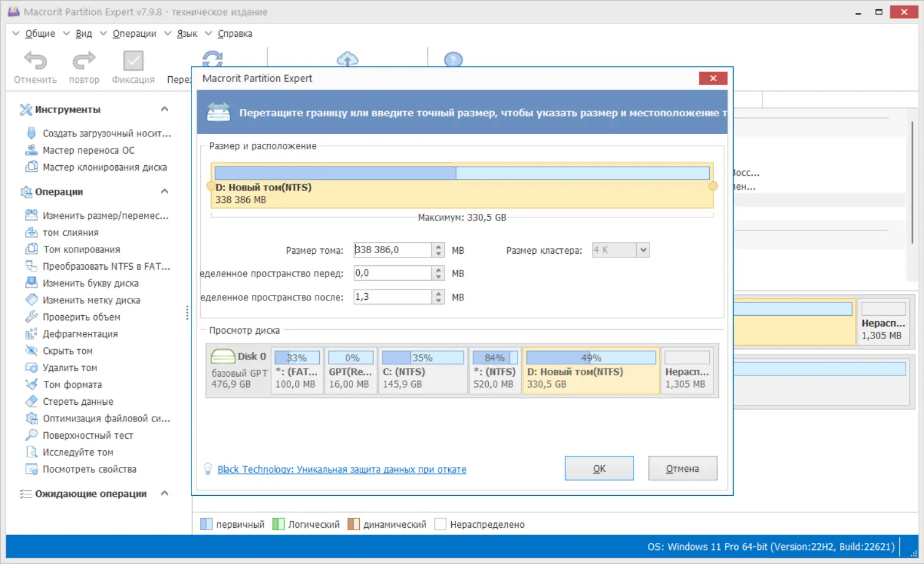Click the Redo (повтор) toolbar icon
Viewport: 924px width, 564px height.
click(84, 61)
